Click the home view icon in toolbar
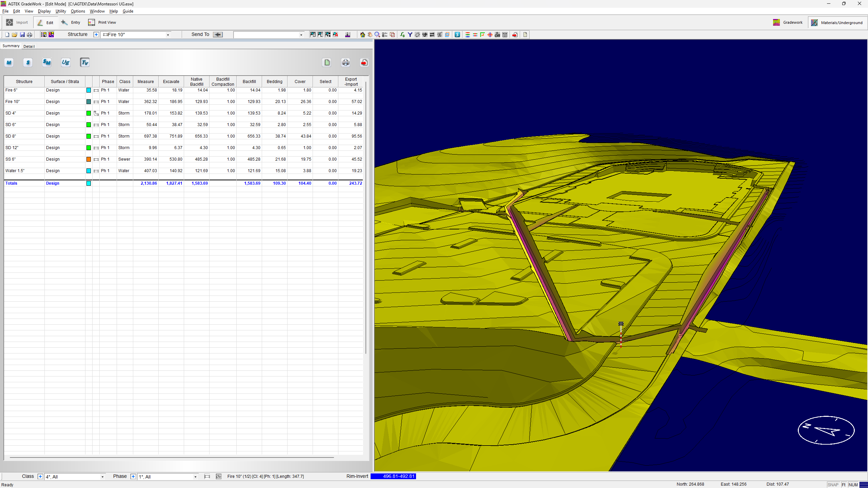 [x=362, y=35]
